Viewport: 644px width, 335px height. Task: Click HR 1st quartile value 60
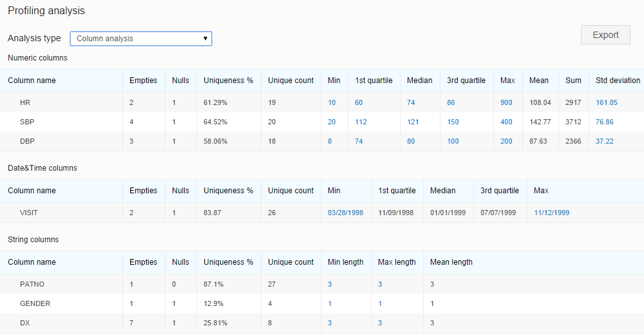point(359,102)
